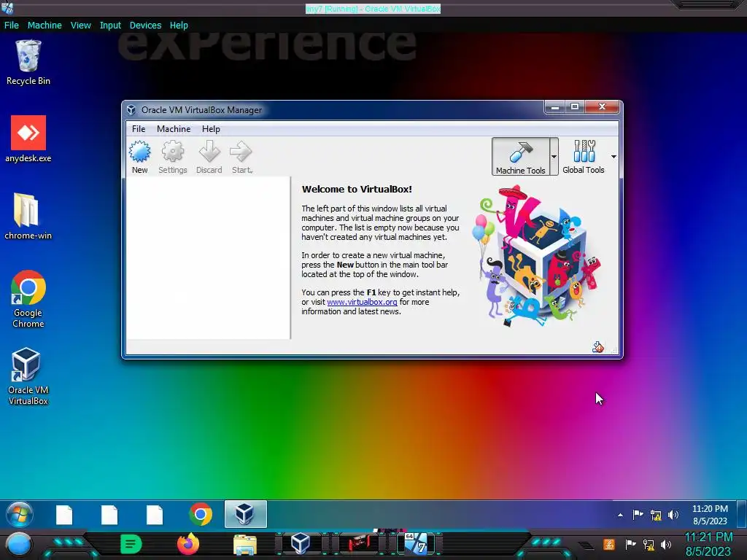This screenshot has height=560, width=747.
Task: Click the Start arrow toolbar icon
Action: [x=241, y=157]
